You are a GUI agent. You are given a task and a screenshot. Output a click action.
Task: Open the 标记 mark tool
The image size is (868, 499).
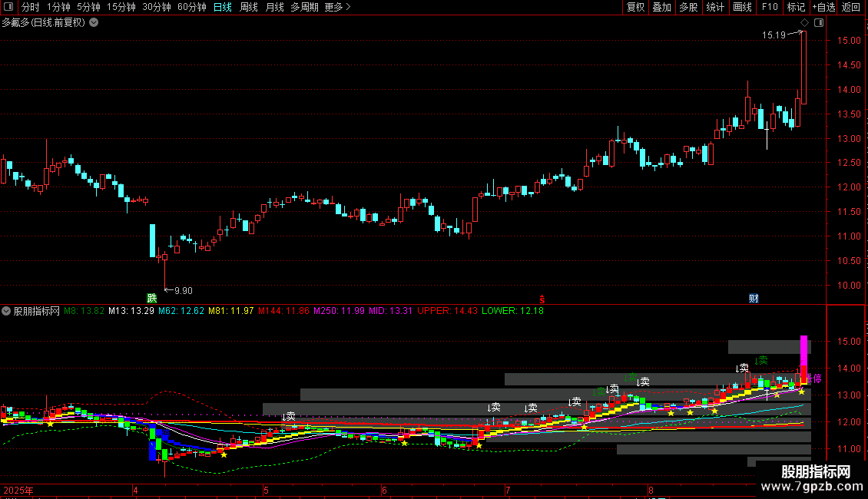(796, 7)
